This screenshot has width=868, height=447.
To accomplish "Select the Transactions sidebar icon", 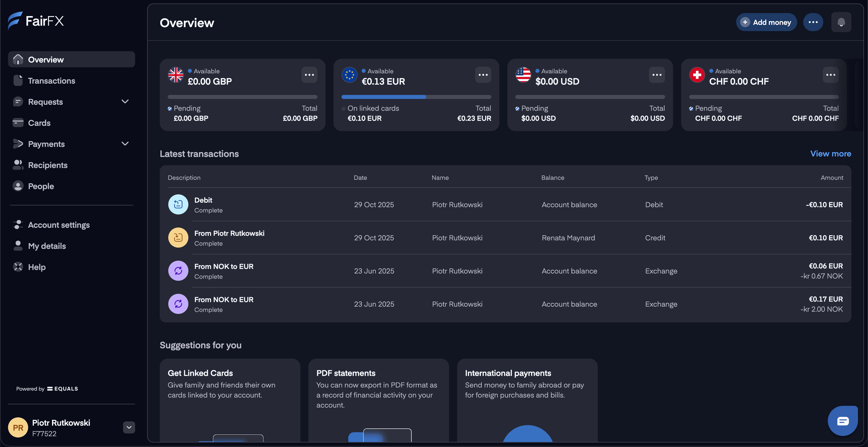I will (18, 81).
